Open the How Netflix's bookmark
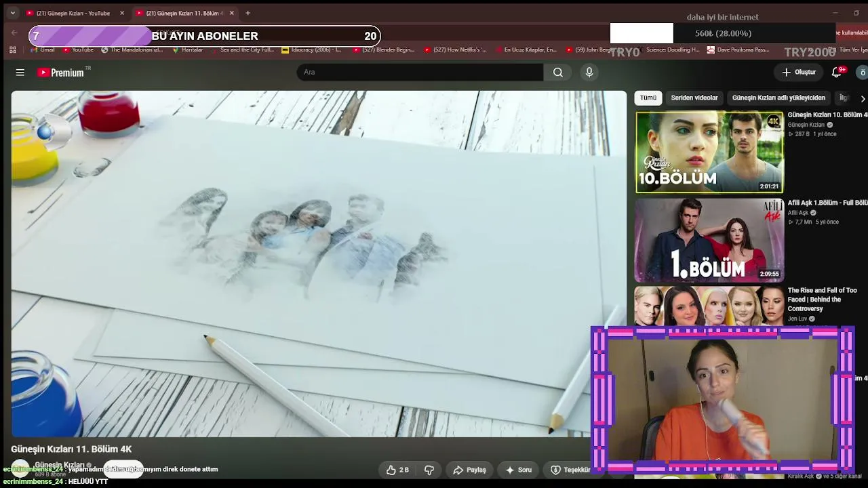 click(455, 49)
